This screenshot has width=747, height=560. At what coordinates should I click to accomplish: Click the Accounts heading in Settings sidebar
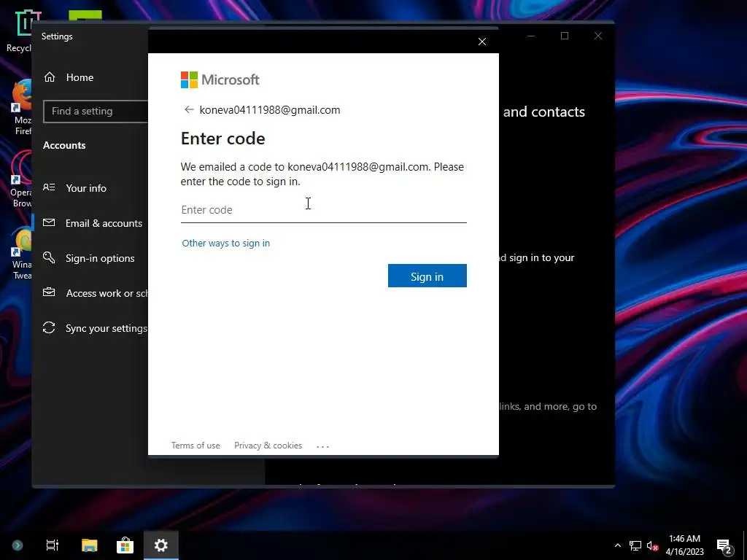(x=64, y=145)
